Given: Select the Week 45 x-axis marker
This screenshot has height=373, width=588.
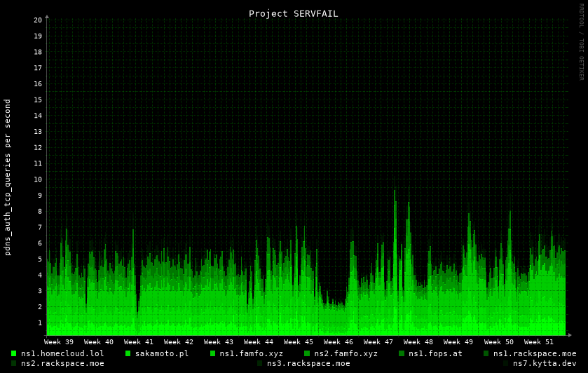Looking at the screenshot, I should 299,342.
